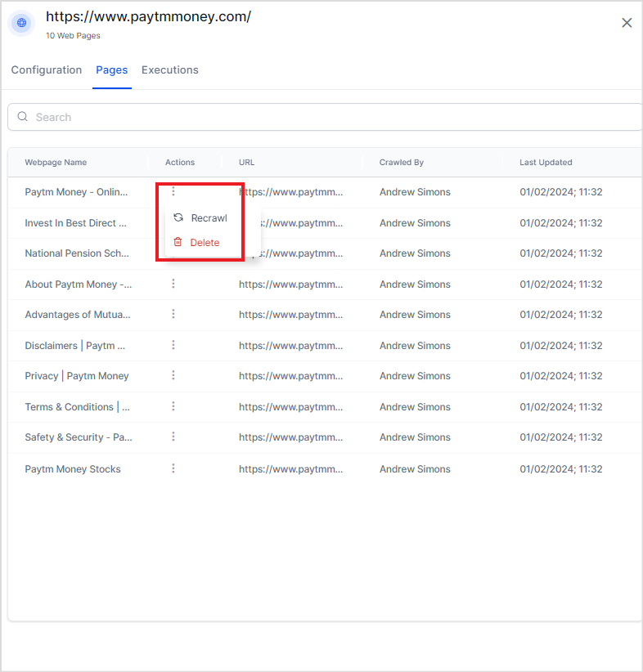
Task: Open actions menu for Disclaimers row
Action: (173, 345)
